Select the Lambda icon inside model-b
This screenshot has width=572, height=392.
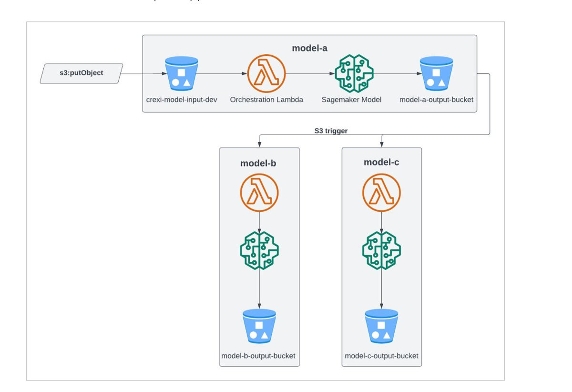[259, 193]
